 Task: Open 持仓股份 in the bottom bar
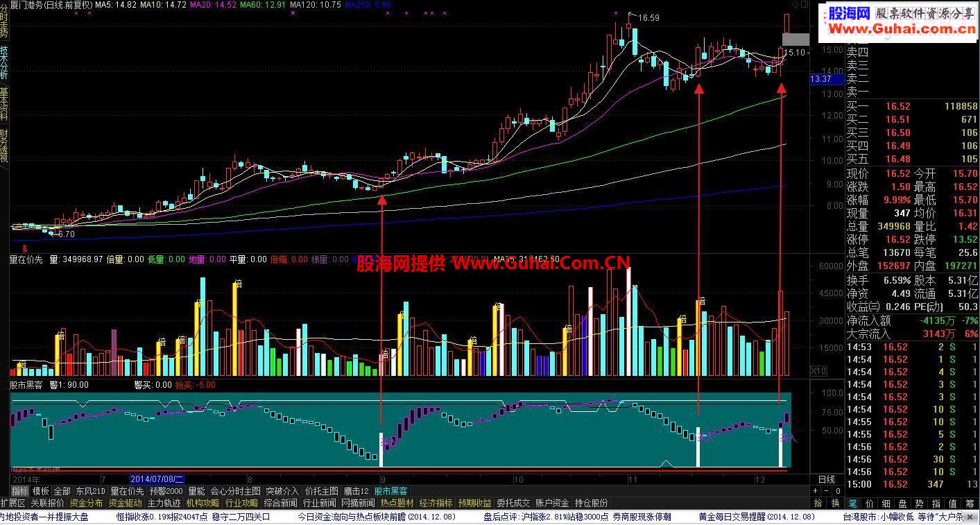click(x=592, y=503)
